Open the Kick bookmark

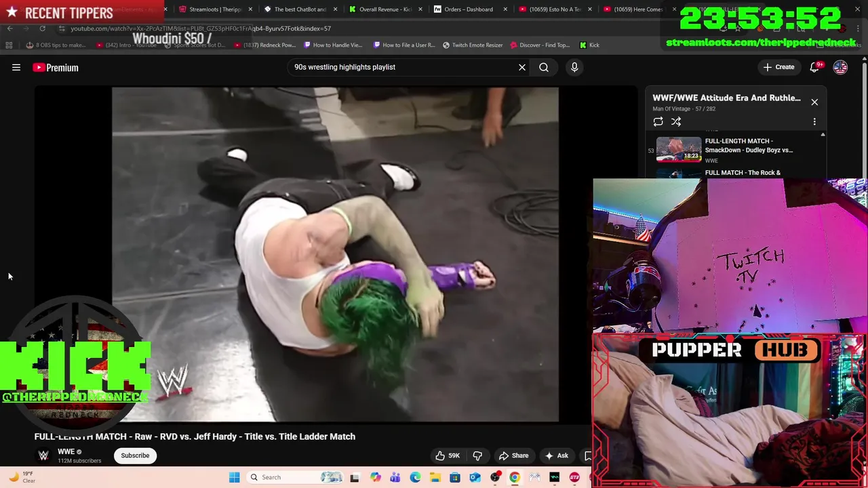[589, 45]
